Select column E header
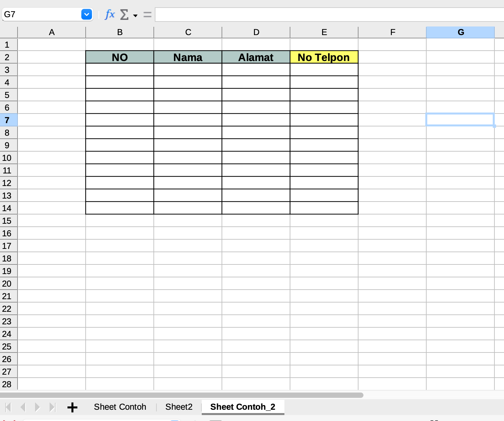The image size is (504, 421). click(x=324, y=32)
